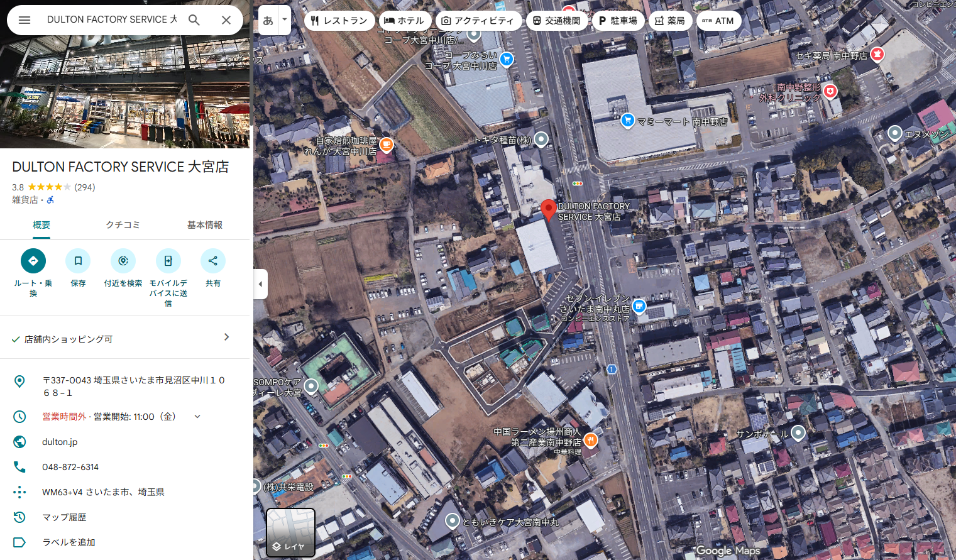Screen dimensions: 956x560
Task: Click the (294) review count link
Action: coord(85,187)
